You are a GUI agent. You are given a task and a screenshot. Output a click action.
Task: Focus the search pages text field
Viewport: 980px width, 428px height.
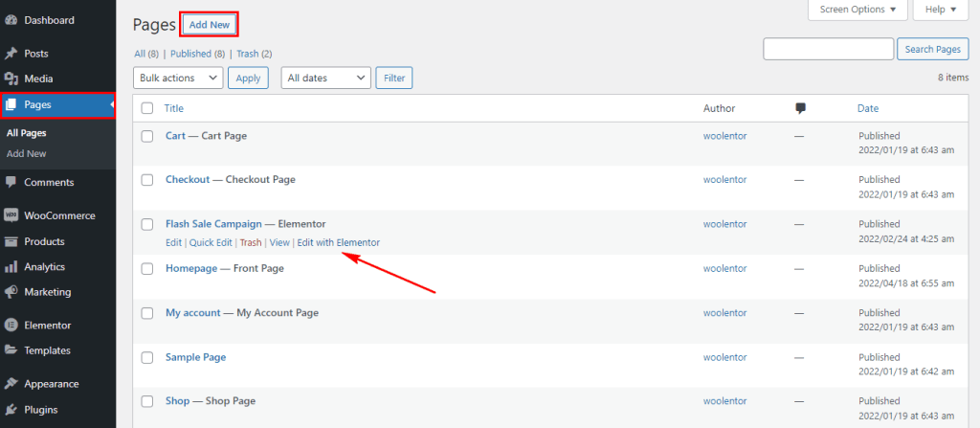[827, 49]
